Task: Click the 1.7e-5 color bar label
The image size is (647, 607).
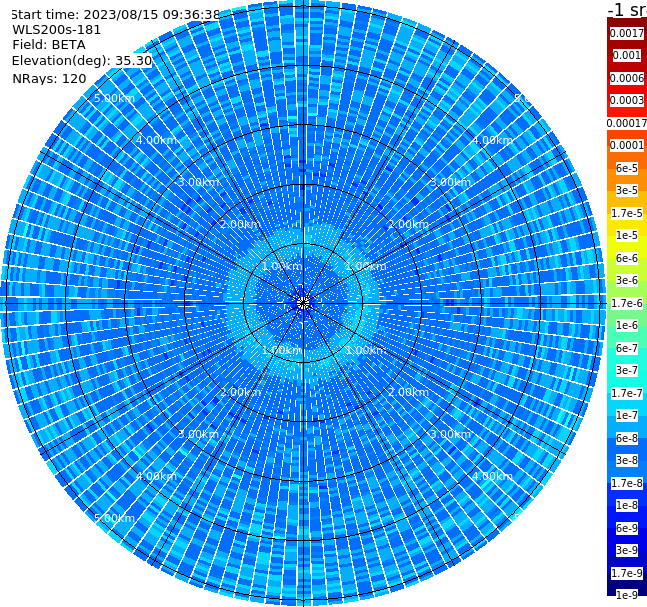Action: [x=627, y=213]
